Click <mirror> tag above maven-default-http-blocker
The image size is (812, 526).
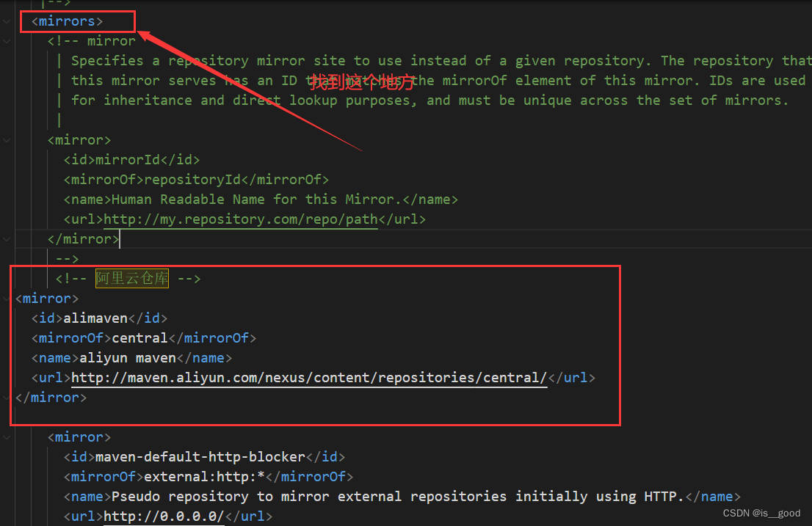79,437
